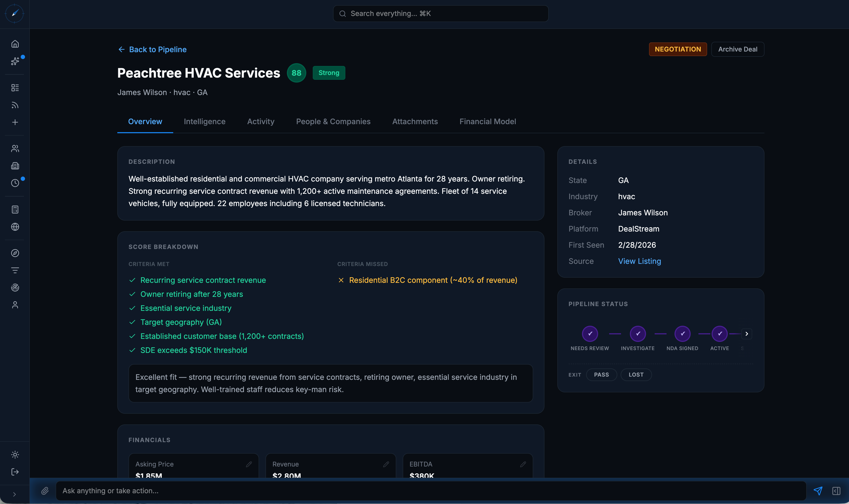Screen dimensions: 849x504
Task: Switch to the Financial Model tab
Action: pos(487,121)
